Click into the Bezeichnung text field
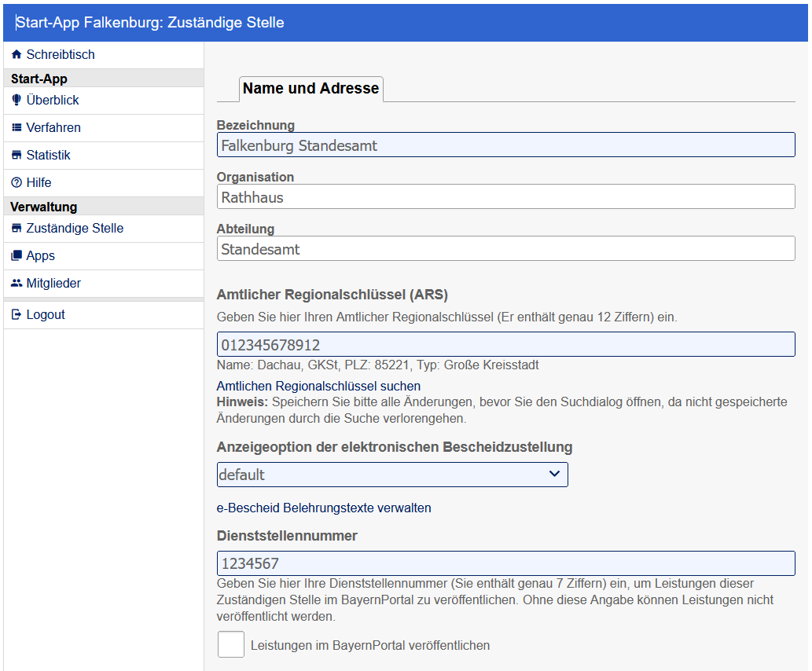This screenshot has height=671, width=812. 505,145
